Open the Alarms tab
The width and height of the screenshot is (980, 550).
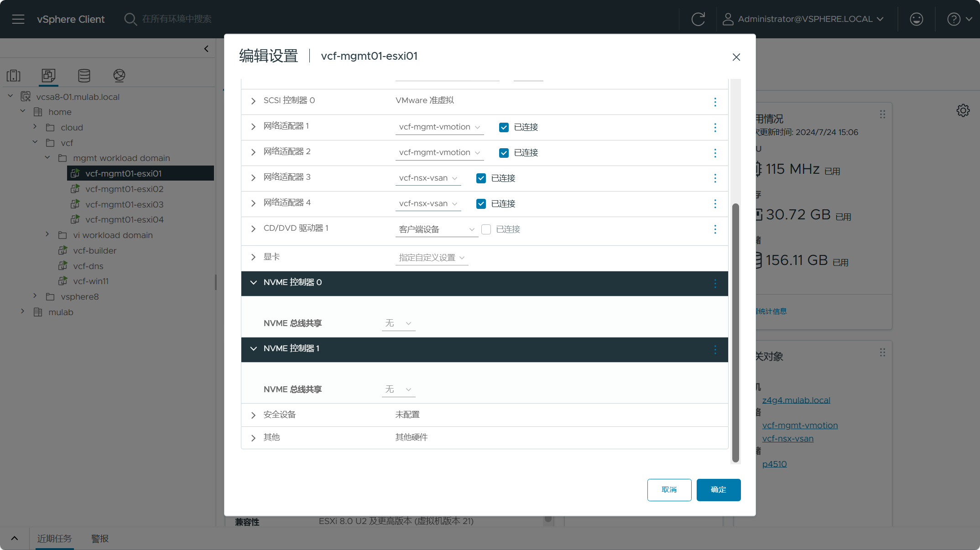[x=100, y=539]
